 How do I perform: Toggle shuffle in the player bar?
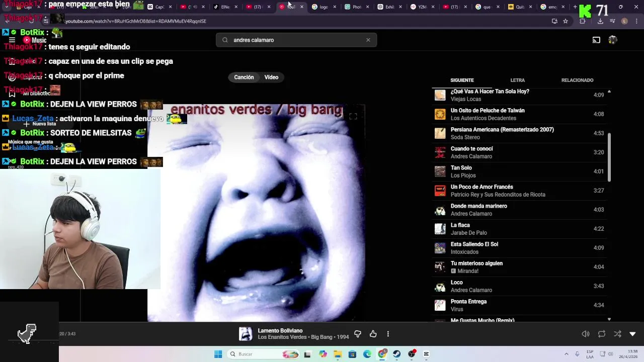point(617,334)
